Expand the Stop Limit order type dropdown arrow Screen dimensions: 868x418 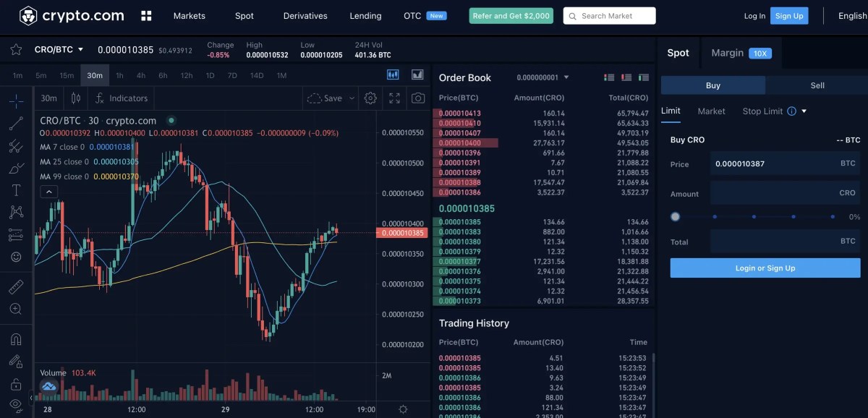click(804, 111)
